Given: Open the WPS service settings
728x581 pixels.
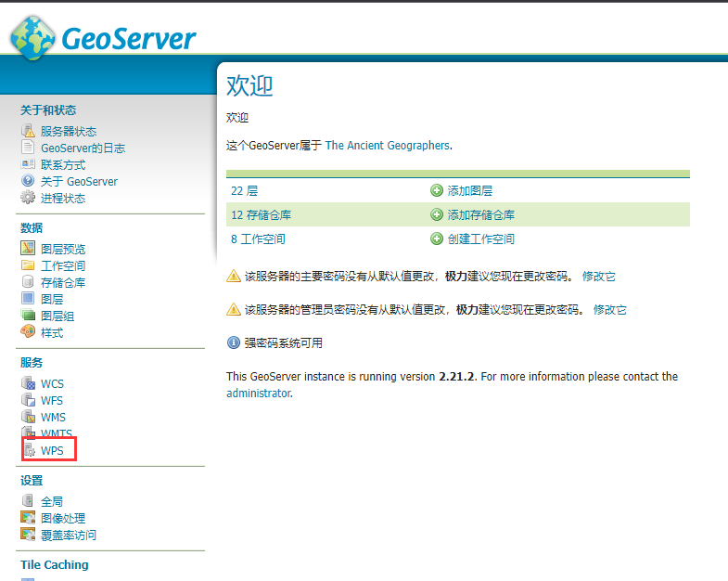Looking at the screenshot, I should pyautogui.click(x=52, y=450).
